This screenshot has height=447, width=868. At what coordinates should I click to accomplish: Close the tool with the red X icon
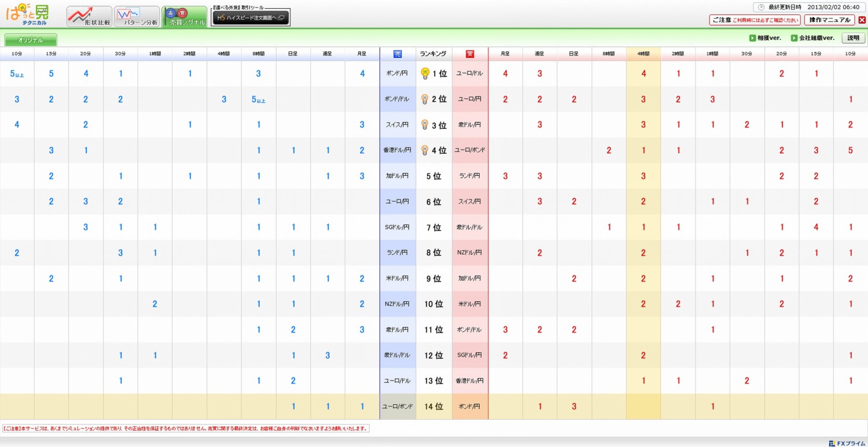pos(862,20)
